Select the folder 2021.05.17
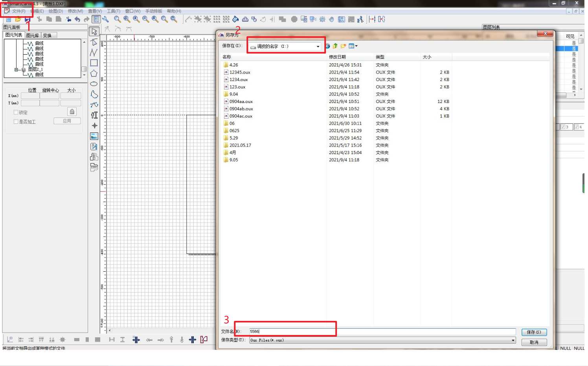The height and width of the screenshot is (366, 588). (x=240, y=145)
